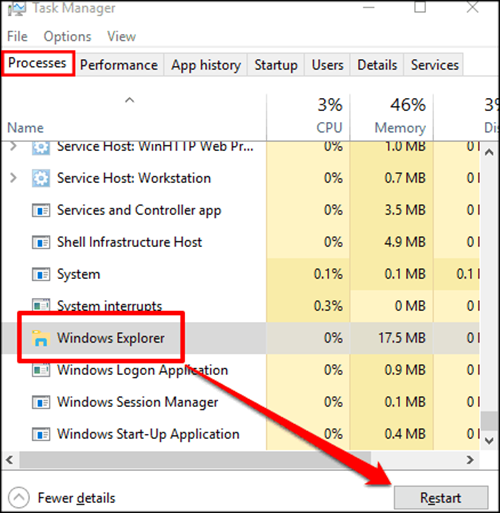Click the Task Manager app icon in title bar
This screenshot has width=500, height=513.
pyautogui.click(x=16, y=7)
